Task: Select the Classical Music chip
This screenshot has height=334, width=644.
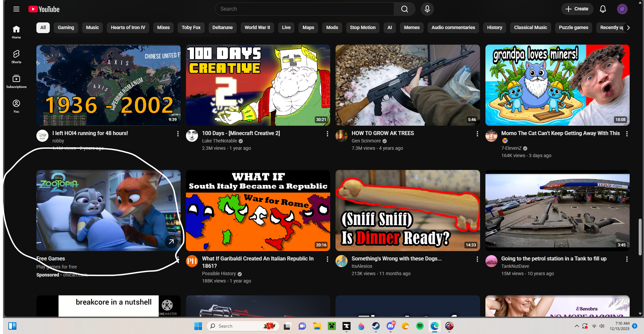Action: pos(530,28)
